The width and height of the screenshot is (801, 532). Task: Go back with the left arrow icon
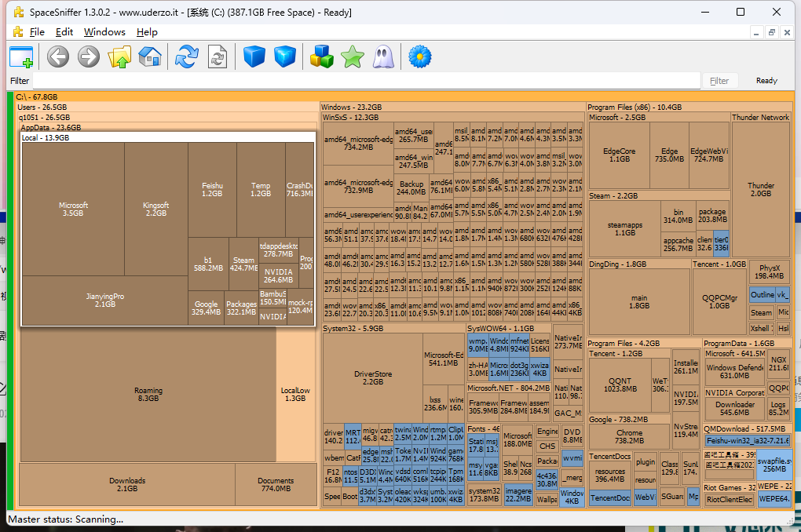pos(58,56)
